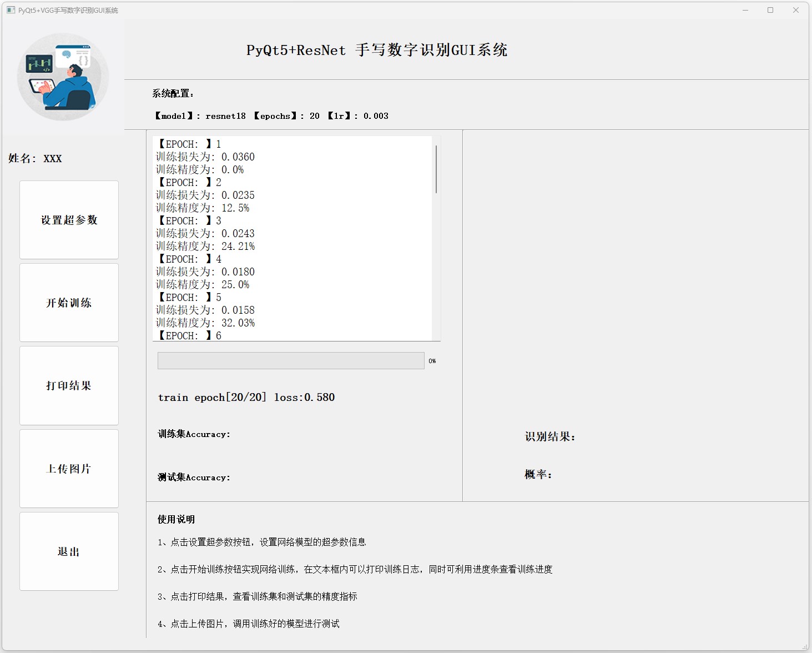
Task: Maximize the application window
Action: coord(770,10)
